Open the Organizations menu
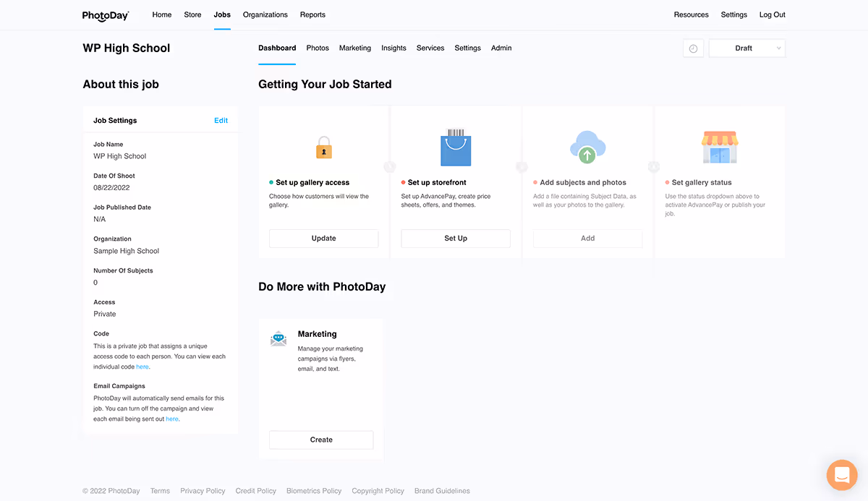 click(x=265, y=14)
